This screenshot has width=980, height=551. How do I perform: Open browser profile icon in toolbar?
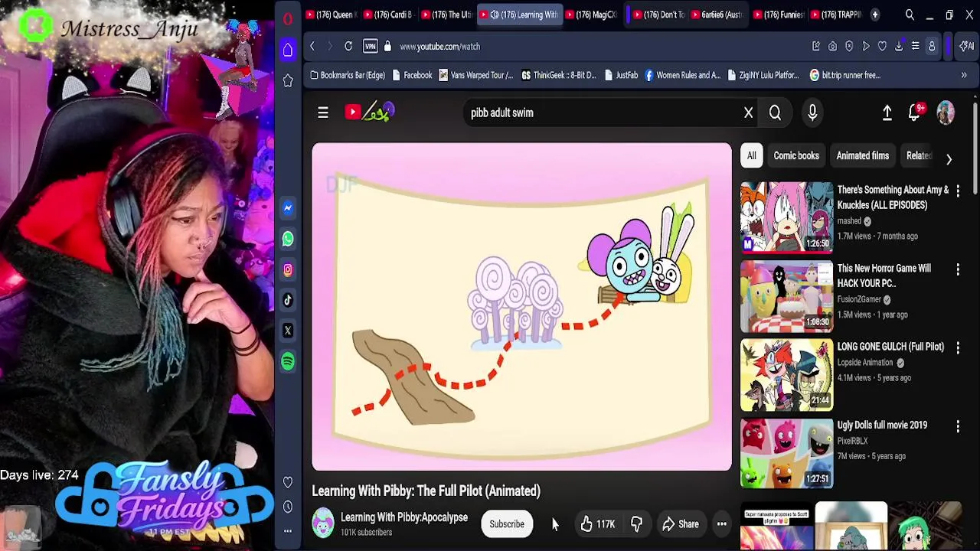pos(932,47)
